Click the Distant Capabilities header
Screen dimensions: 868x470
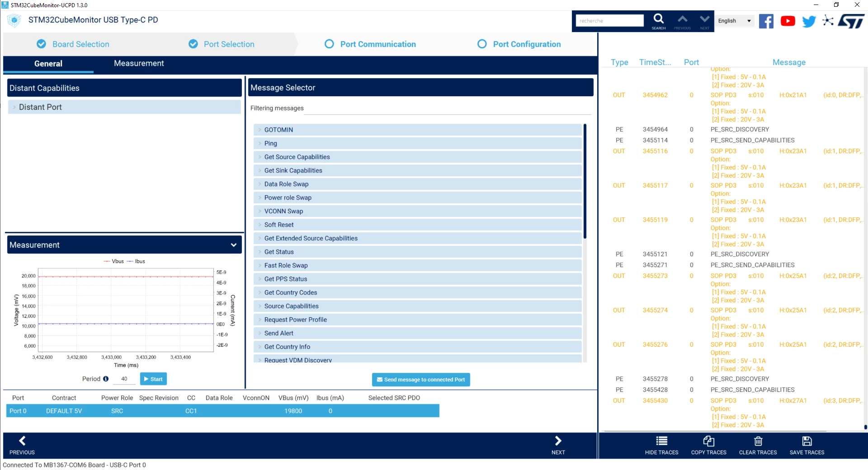pyautogui.click(x=124, y=88)
